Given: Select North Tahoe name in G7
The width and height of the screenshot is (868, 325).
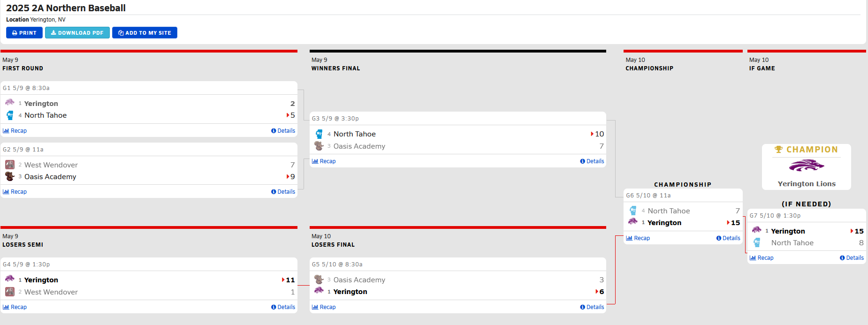Looking at the screenshot, I should [792, 243].
